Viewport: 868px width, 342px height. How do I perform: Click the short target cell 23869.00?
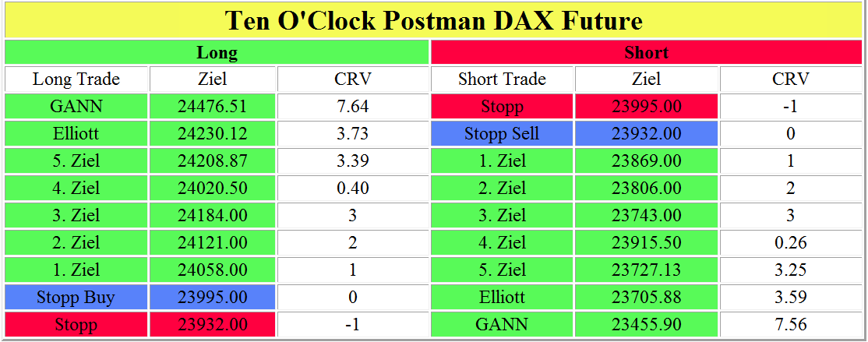coord(647,161)
